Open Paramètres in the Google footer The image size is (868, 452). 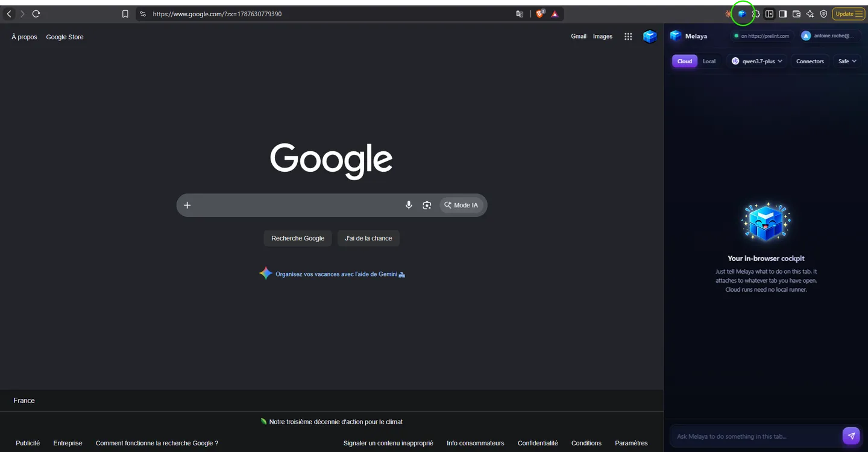[x=631, y=443]
